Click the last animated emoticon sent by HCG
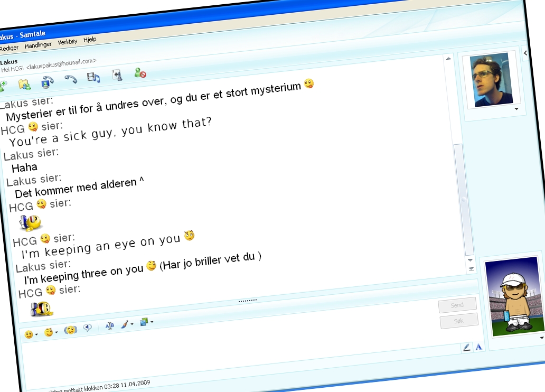Screen dimensions: 545x392 41,309
